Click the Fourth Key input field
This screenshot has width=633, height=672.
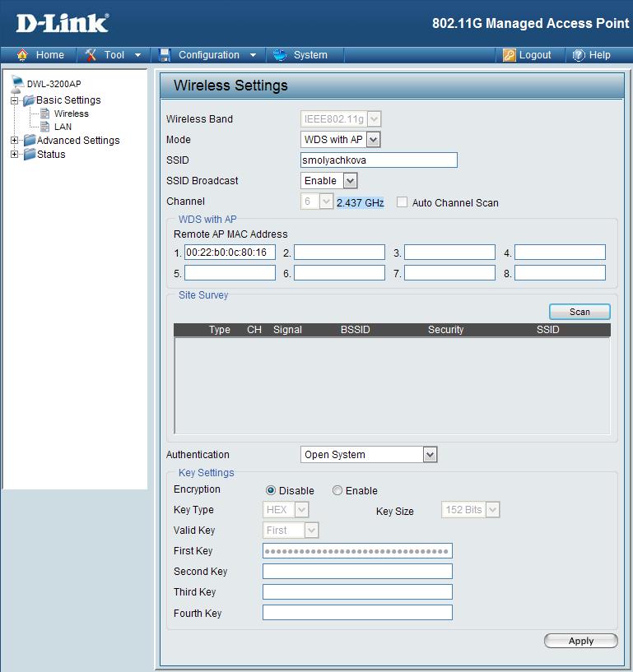click(357, 612)
